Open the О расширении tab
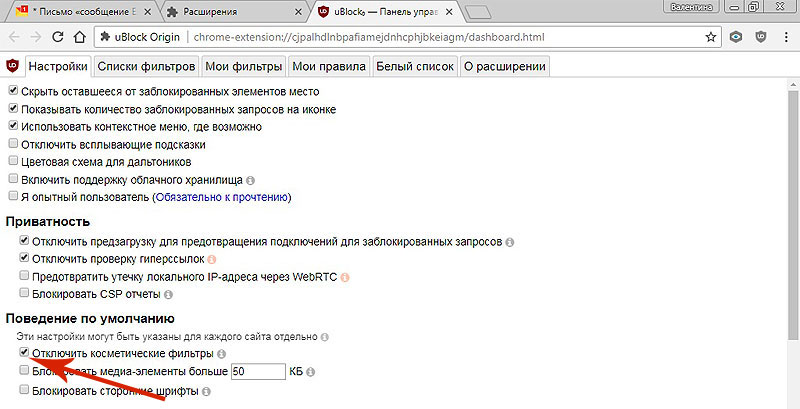 click(x=505, y=66)
